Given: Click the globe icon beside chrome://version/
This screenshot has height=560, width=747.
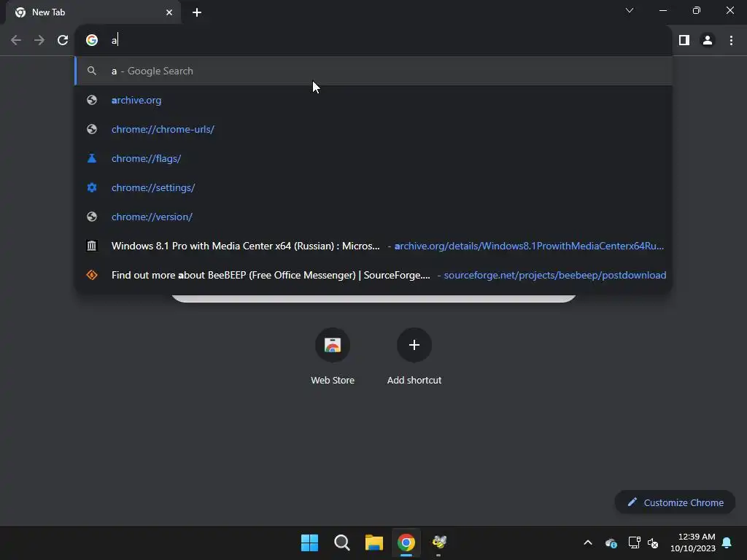Looking at the screenshot, I should click(x=92, y=217).
